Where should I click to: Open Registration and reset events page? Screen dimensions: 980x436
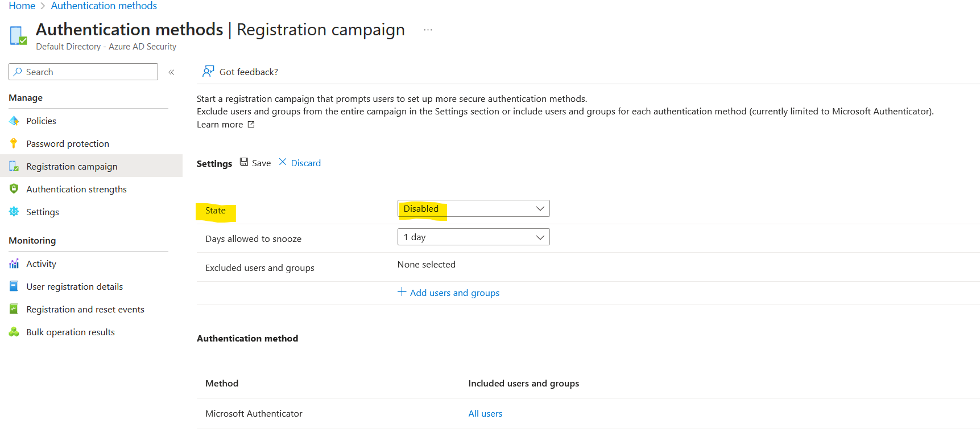pyautogui.click(x=85, y=309)
